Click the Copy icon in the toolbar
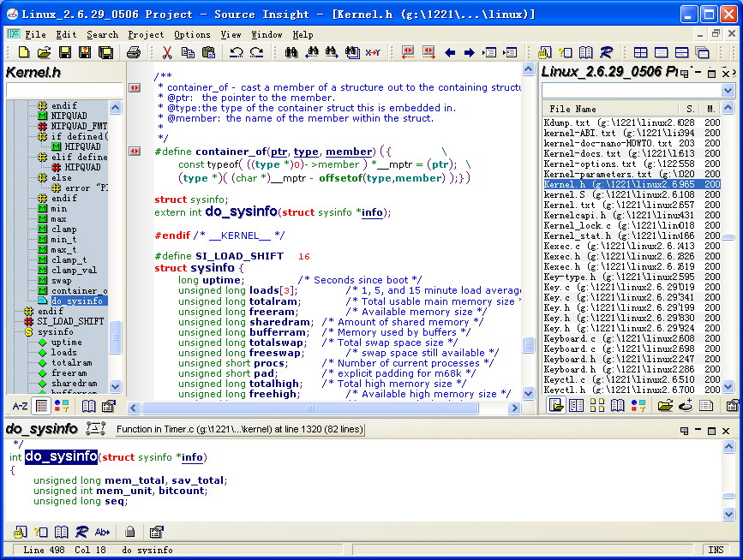Screen dimensions: 743x560 [189, 52]
